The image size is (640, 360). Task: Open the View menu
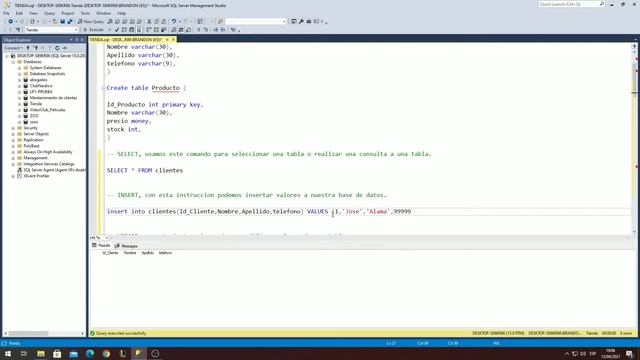point(33,13)
